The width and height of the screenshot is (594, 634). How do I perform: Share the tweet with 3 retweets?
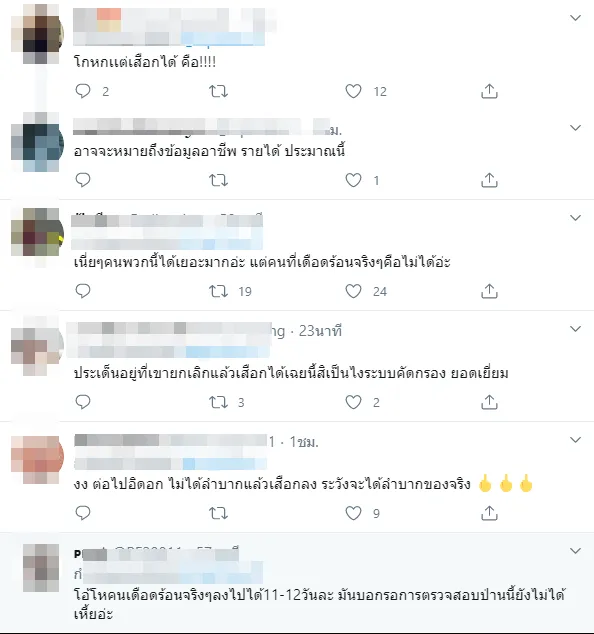(x=489, y=402)
